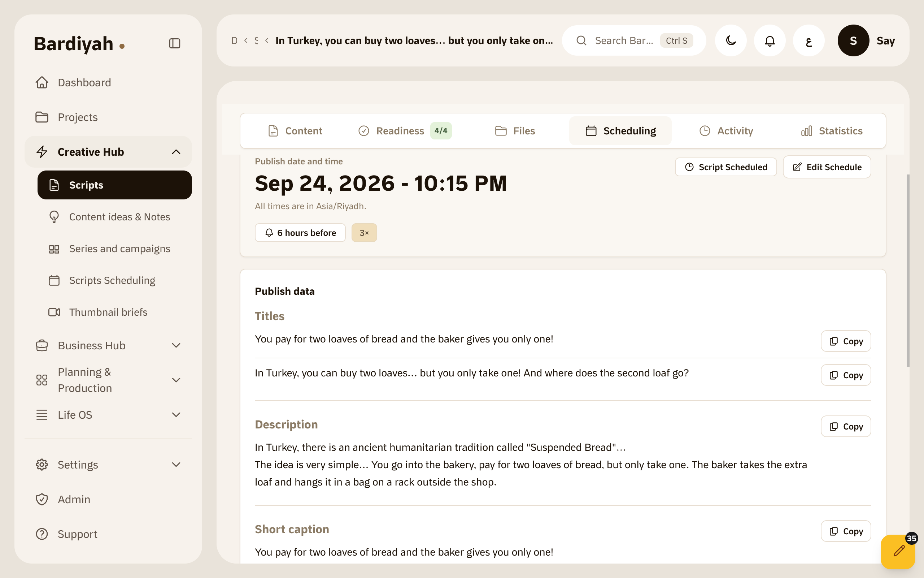The width and height of the screenshot is (924, 578).
Task: Switch to the Statistics tab
Action: tap(832, 131)
